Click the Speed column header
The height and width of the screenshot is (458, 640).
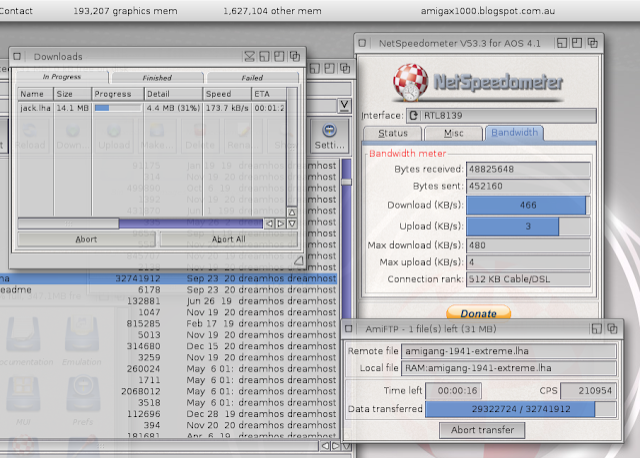227,94
